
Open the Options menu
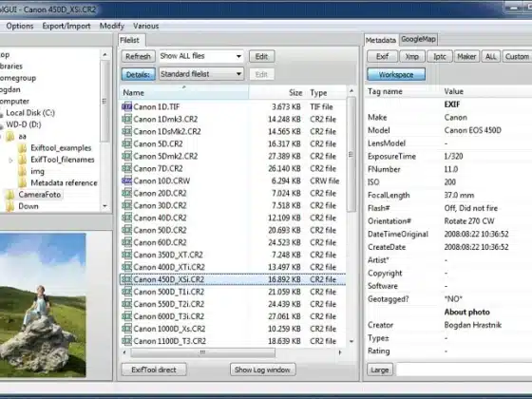[x=20, y=27]
